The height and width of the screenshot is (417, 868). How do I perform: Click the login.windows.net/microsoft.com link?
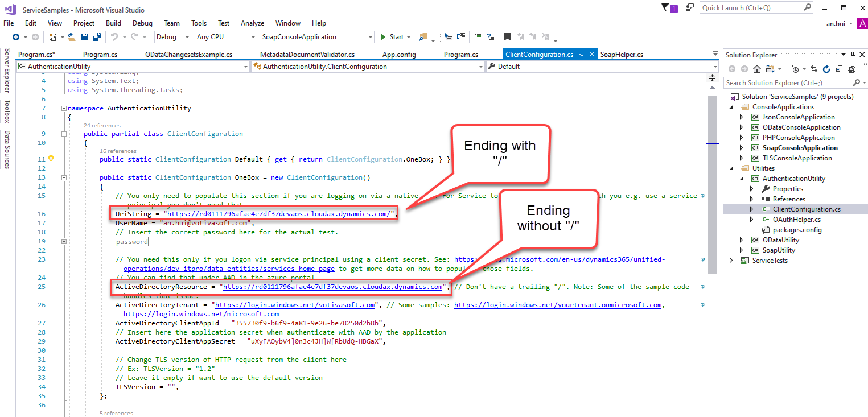pyautogui.click(x=201, y=314)
